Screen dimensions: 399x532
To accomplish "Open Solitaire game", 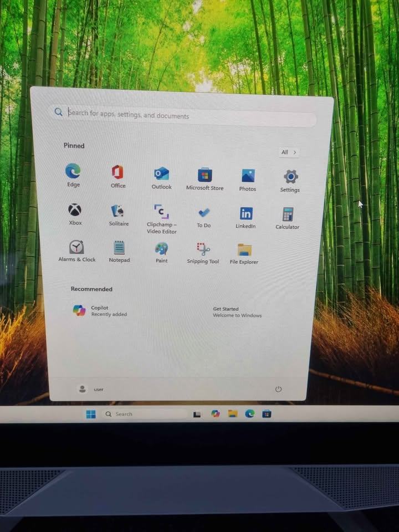I will click(119, 215).
